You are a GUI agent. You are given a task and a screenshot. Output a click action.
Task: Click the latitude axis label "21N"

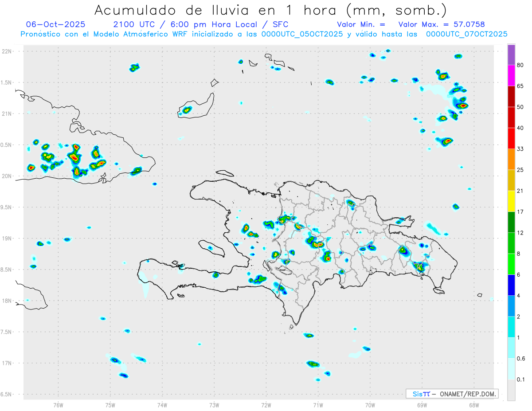coord(7,114)
